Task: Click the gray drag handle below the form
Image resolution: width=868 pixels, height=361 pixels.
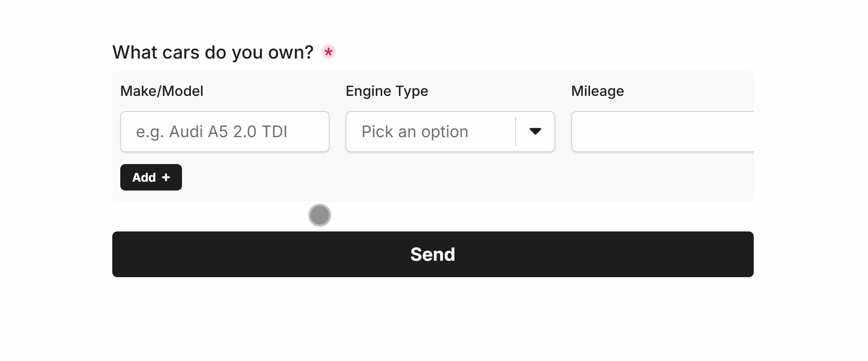Action: tap(320, 215)
